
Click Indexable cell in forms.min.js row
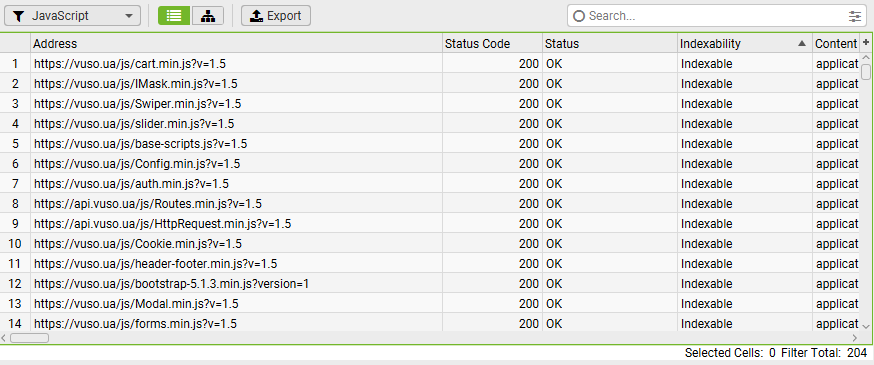[745, 324]
